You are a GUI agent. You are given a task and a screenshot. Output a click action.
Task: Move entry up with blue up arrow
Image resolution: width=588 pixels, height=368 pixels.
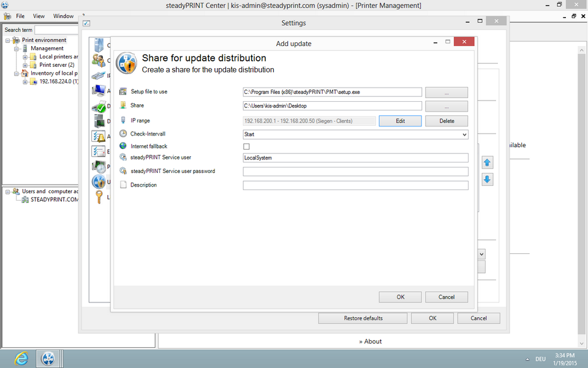pyautogui.click(x=487, y=163)
